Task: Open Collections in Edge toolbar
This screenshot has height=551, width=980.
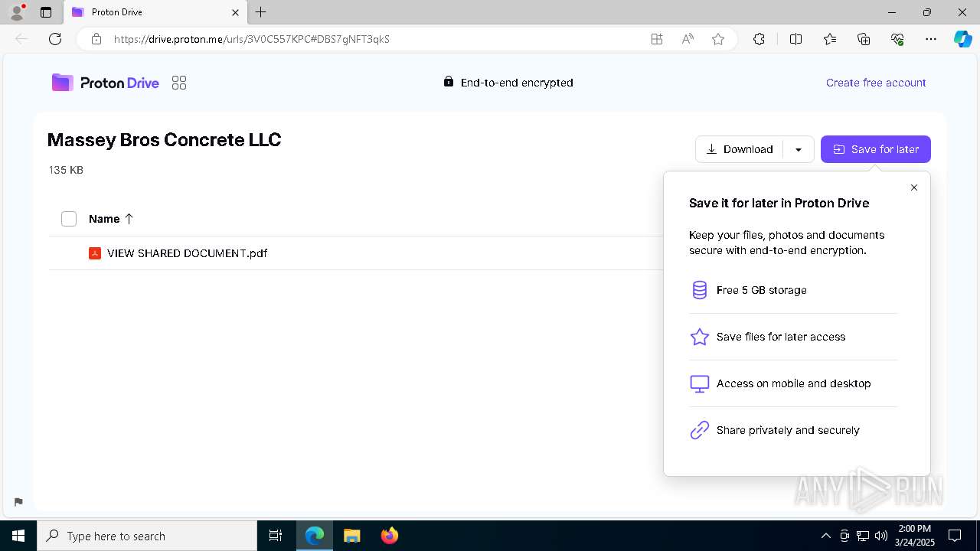Action: [864, 39]
